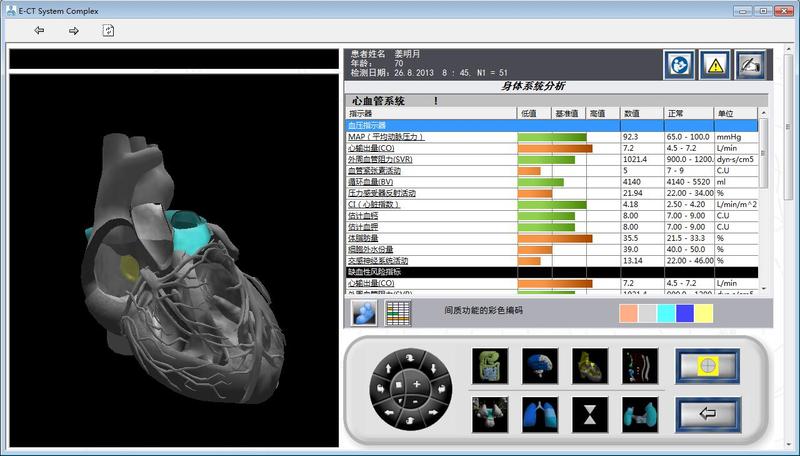Click the orange color swatch in legend
Viewport: 800px width, 456px height.
tap(628, 313)
